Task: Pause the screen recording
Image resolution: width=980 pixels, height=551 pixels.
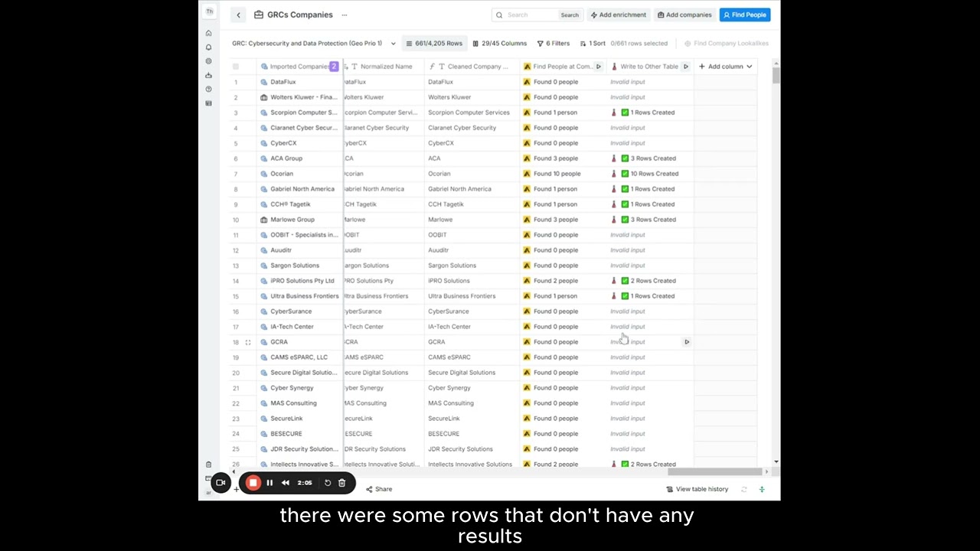Action: (x=269, y=483)
